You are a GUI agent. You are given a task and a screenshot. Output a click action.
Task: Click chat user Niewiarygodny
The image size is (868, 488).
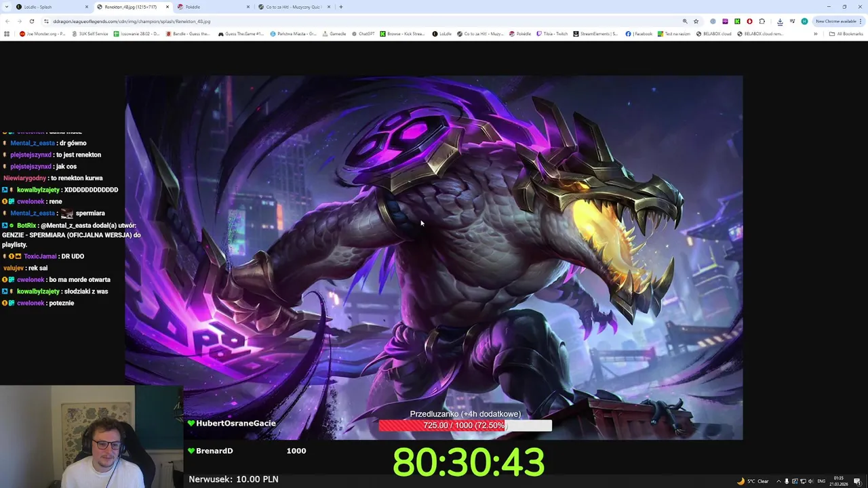click(24, 178)
